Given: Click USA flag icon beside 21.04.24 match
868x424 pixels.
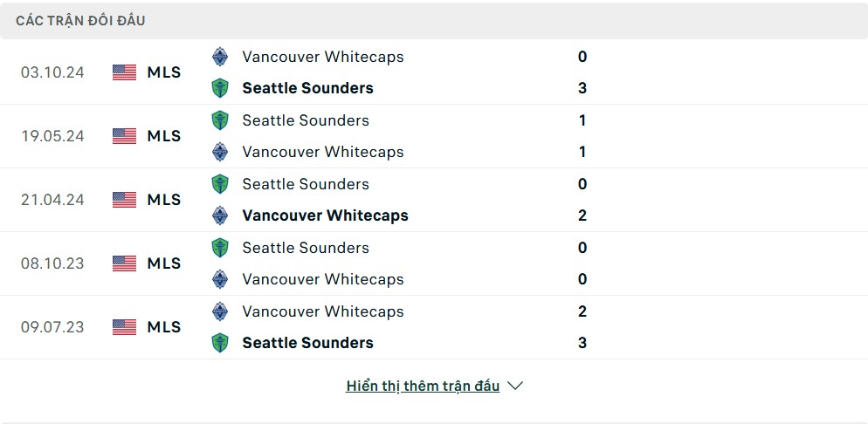Looking at the screenshot, I should (x=125, y=200).
